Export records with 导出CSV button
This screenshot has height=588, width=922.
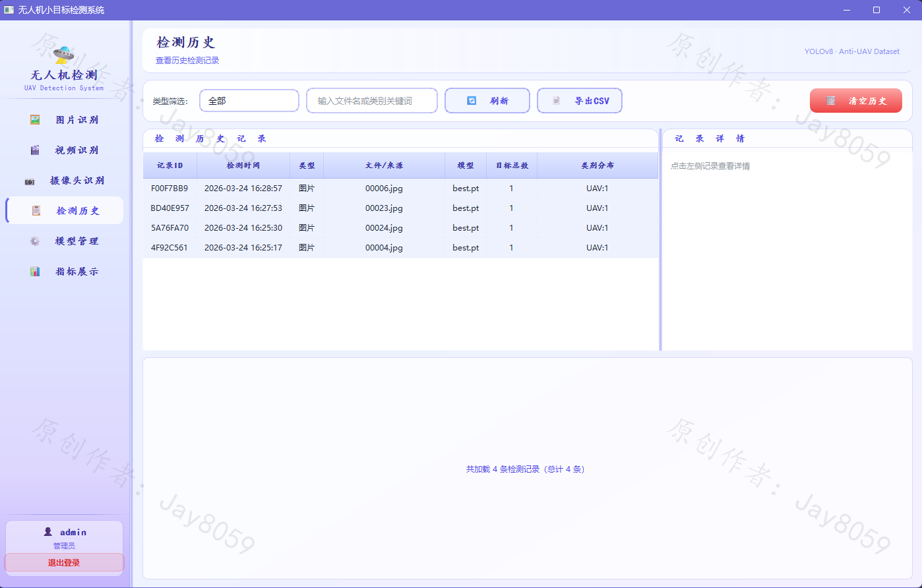(580, 101)
